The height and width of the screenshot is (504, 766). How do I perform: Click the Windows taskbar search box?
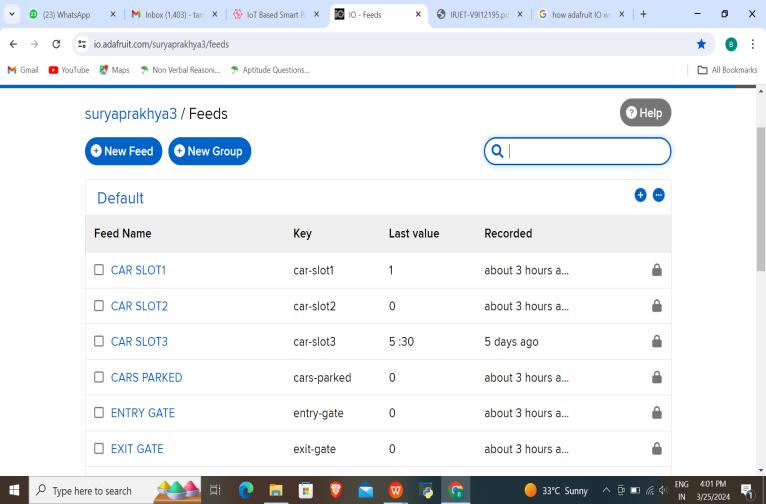tap(115, 490)
